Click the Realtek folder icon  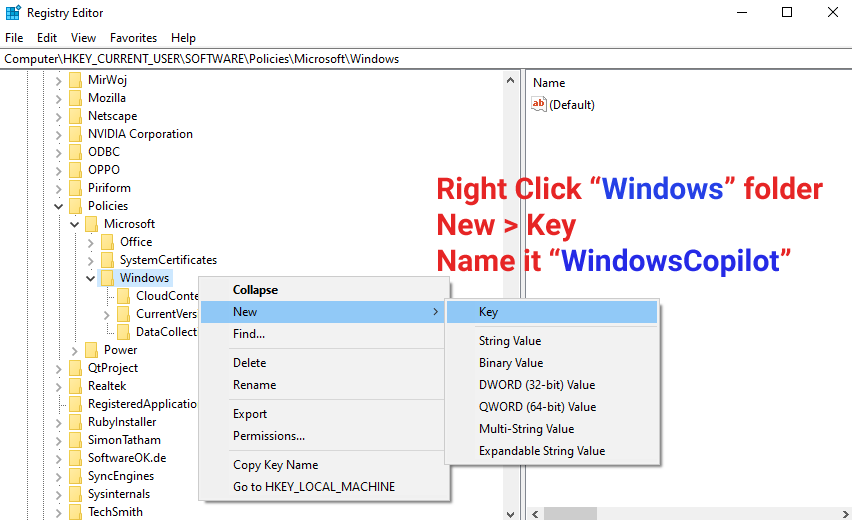click(76, 386)
